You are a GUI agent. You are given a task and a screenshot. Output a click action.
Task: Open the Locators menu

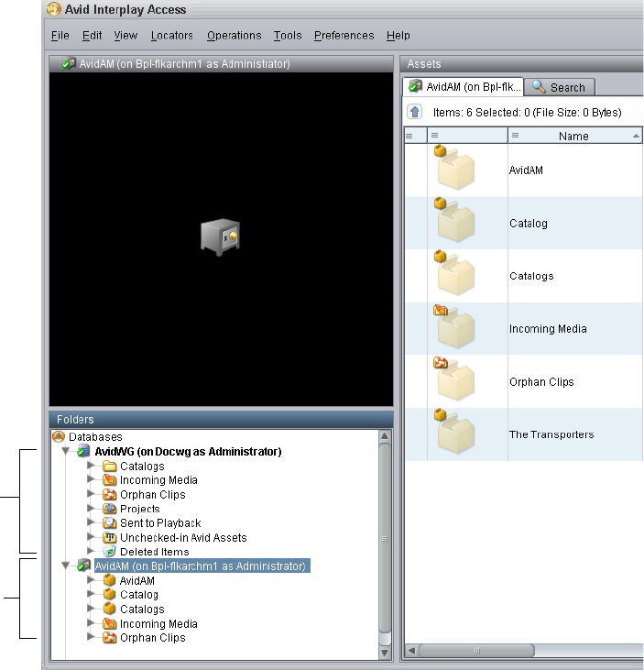tap(171, 36)
